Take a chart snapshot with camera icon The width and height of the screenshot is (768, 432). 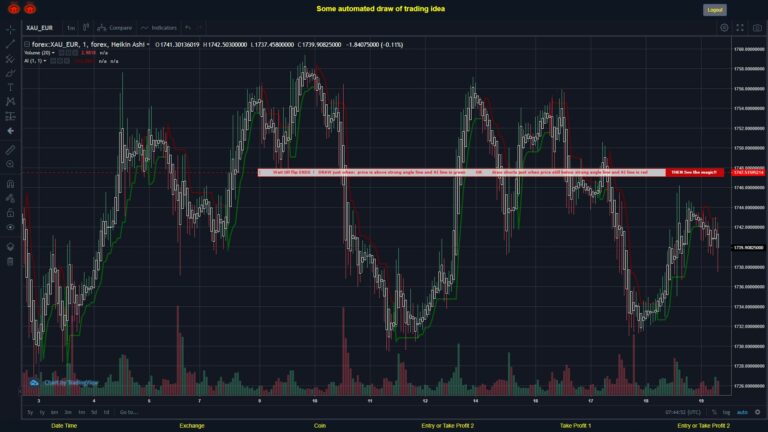coord(757,28)
